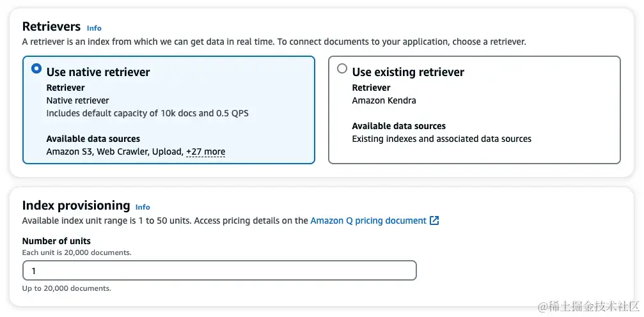
Task: Click the Amazon Kendra retriever text
Action: tap(384, 100)
